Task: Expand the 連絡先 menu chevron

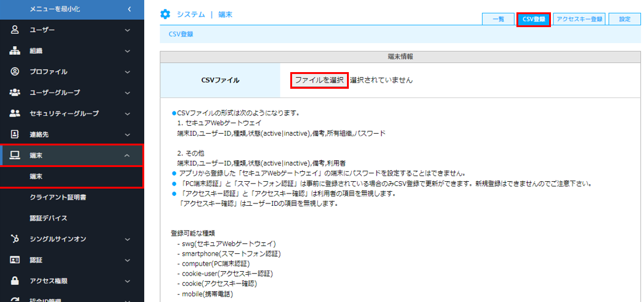Action: [x=128, y=134]
